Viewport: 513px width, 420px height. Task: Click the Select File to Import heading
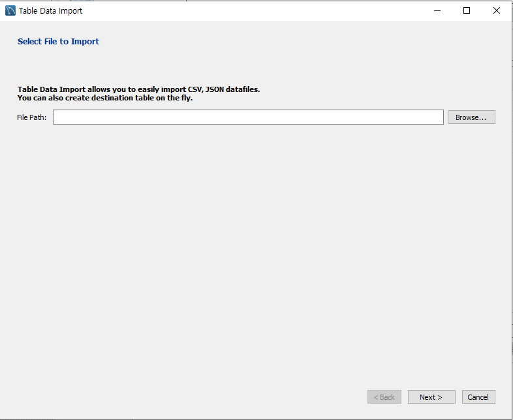[x=58, y=42]
